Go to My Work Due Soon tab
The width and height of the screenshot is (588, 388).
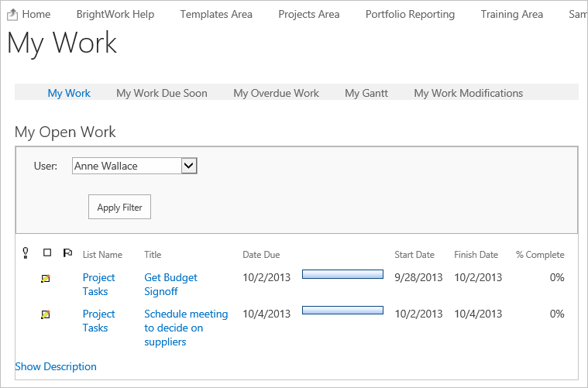click(162, 93)
